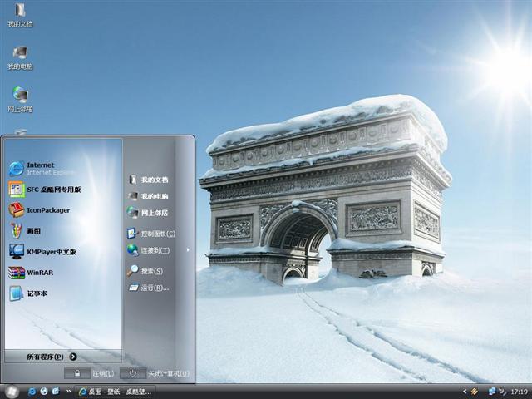Select the 我的文档 desktop icon

20,15
